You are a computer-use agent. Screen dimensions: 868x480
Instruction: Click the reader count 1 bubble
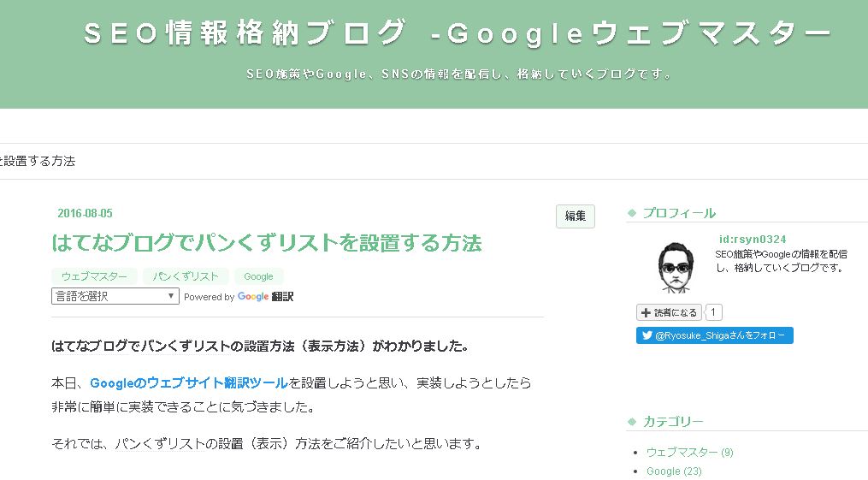(x=713, y=312)
